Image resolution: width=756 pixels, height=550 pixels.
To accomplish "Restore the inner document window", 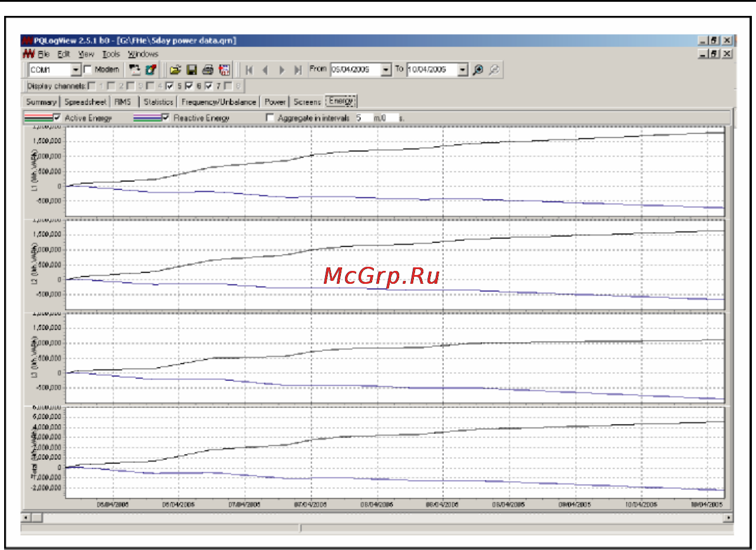I will click(x=714, y=54).
